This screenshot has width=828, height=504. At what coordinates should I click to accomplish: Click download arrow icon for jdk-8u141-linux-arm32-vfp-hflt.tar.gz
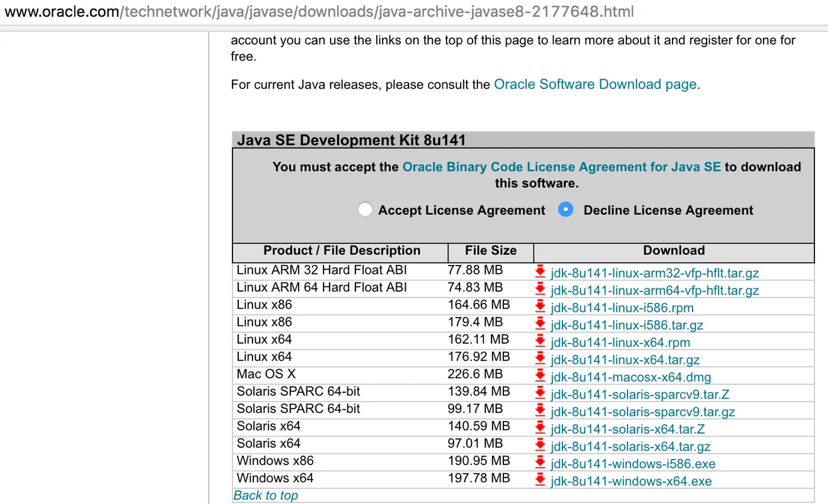click(539, 272)
